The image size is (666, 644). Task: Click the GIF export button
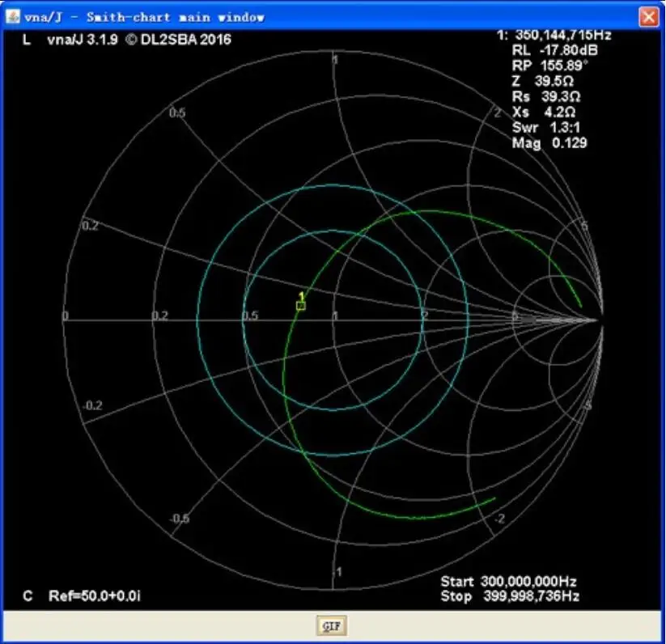coord(331,625)
